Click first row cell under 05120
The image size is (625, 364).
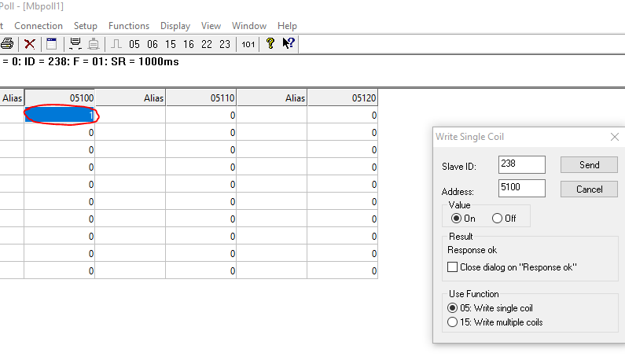click(x=343, y=116)
